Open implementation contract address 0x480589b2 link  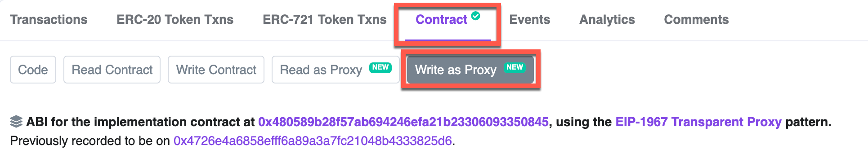point(403,122)
